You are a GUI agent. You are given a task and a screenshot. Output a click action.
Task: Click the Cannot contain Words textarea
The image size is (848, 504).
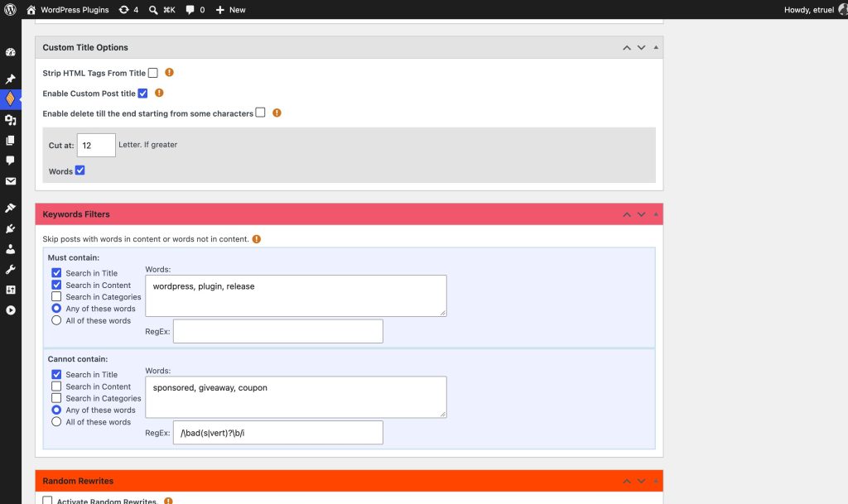click(296, 397)
